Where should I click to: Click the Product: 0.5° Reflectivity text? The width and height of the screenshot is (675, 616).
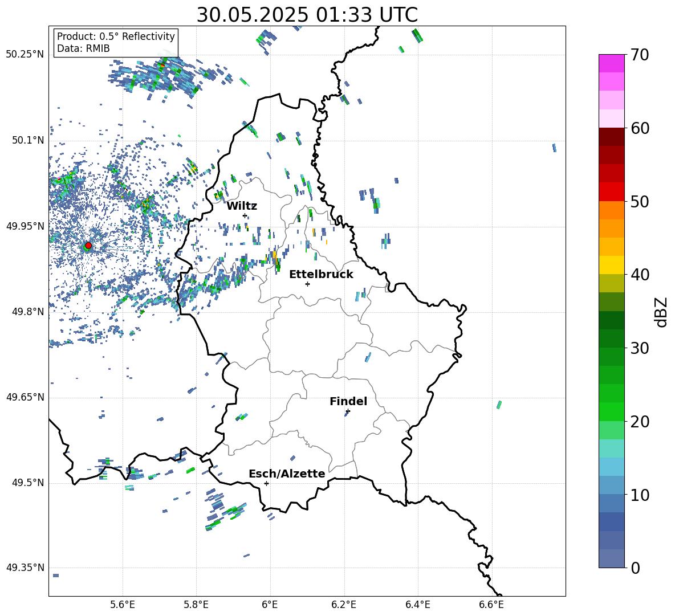(116, 36)
